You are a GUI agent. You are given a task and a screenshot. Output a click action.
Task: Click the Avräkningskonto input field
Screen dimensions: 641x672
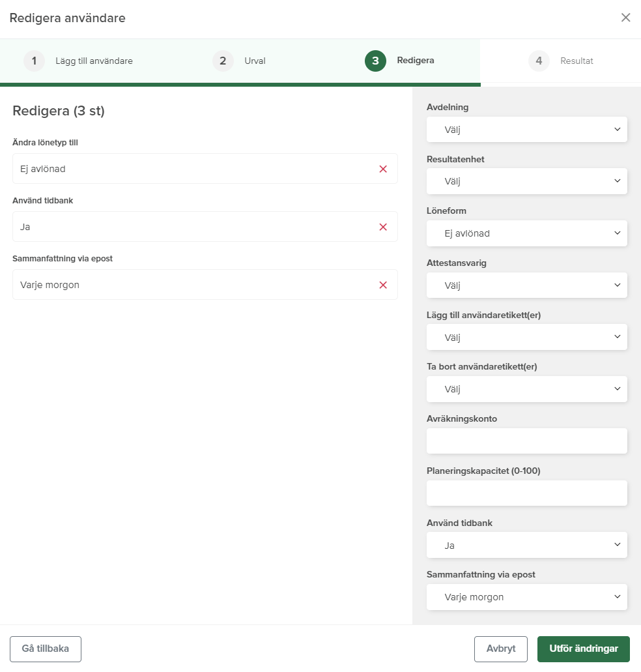(526, 441)
